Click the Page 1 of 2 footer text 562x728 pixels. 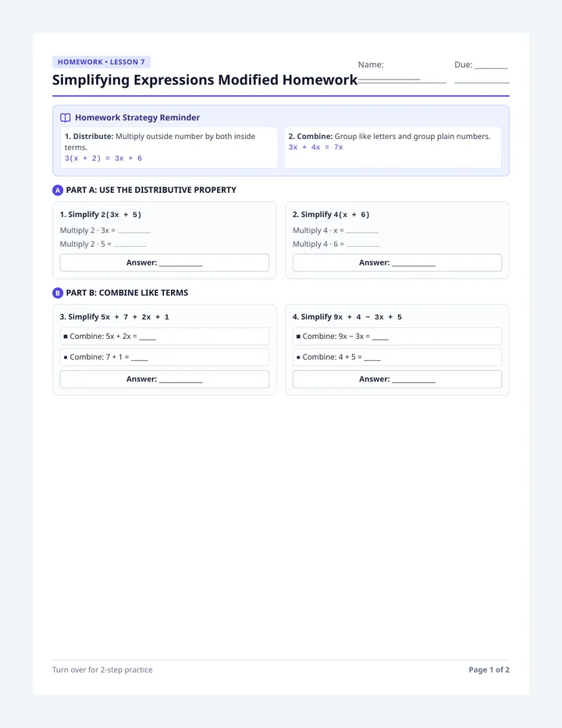[489, 670]
